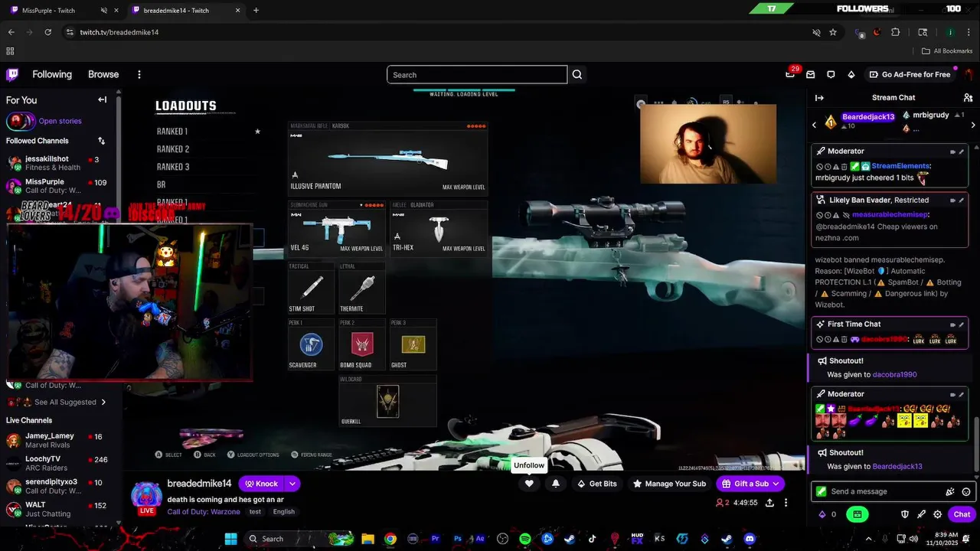Open the Whispers icon in top bar
The image size is (980, 551).
[x=831, y=74]
